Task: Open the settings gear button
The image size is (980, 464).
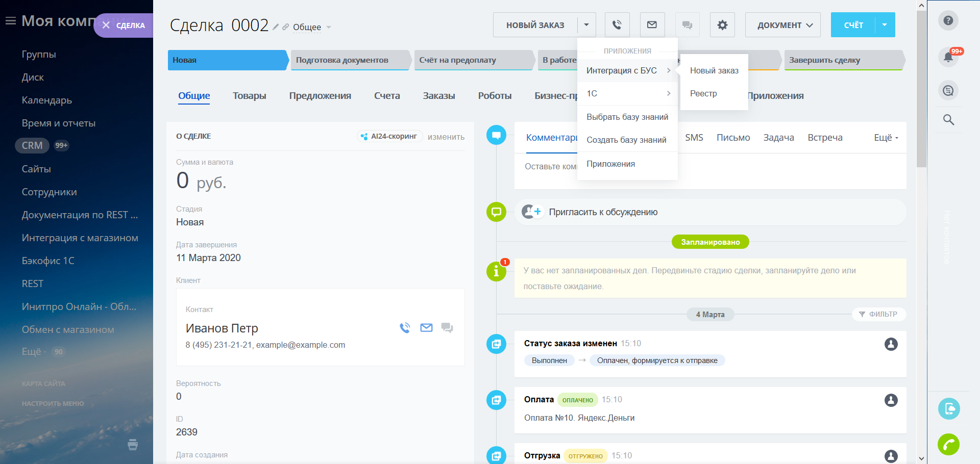Action: tap(722, 25)
